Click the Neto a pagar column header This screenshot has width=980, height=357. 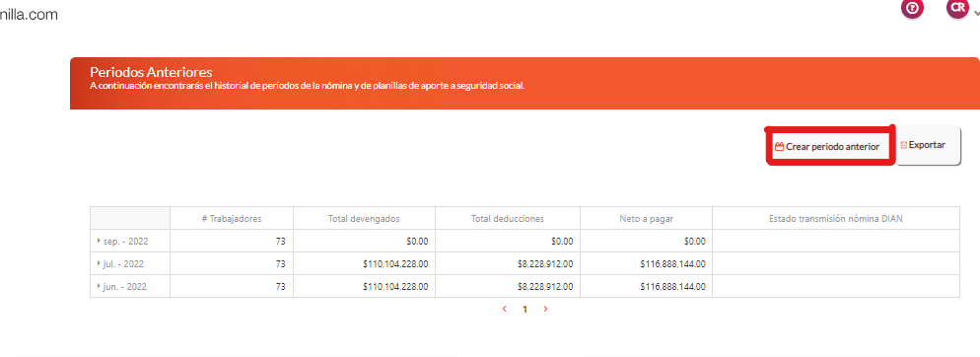(646, 218)
